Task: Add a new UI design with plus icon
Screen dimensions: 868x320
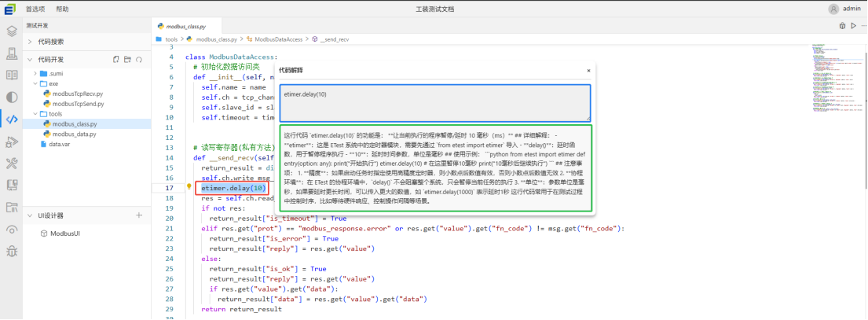Action: 139,215
